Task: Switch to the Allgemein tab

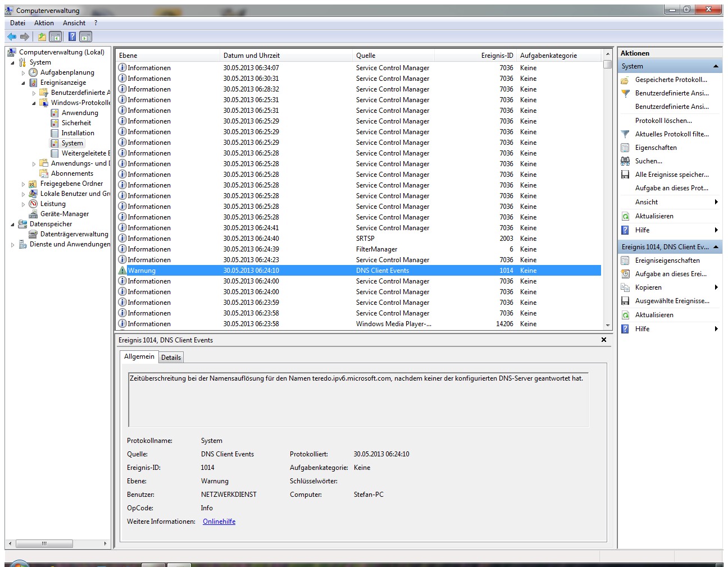Action: [x=139, y=357]
